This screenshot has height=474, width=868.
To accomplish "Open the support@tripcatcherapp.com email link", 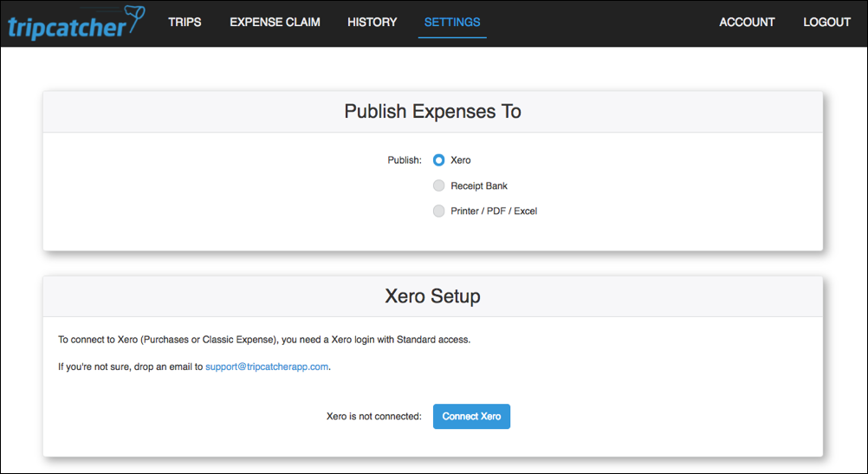I will pos(267,367).
